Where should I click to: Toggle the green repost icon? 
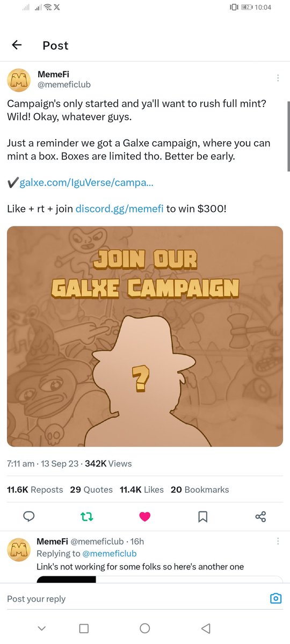(x=86, y=517)
